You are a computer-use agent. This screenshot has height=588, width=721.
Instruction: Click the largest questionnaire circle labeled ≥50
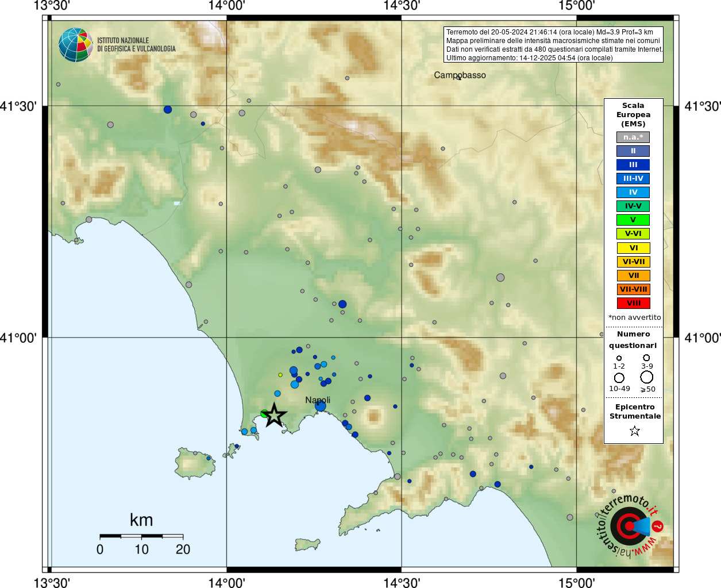[x=647, y=377]
